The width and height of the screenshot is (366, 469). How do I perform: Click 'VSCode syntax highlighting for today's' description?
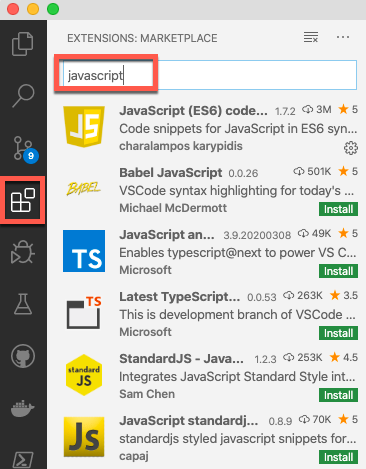(x=237, y=191)
